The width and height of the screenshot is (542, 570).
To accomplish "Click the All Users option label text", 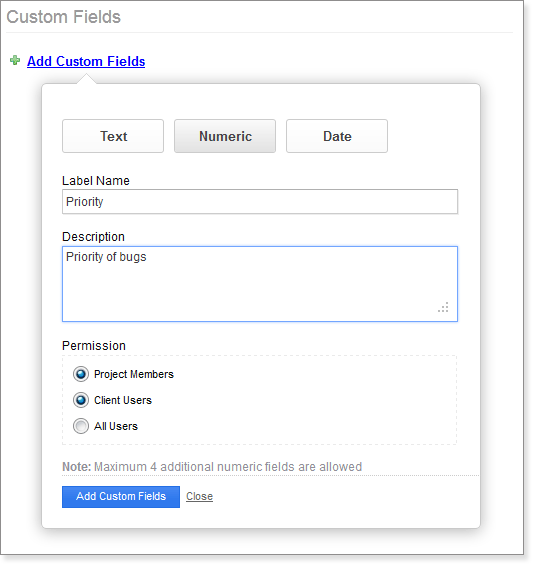I will tap(116, 426).
